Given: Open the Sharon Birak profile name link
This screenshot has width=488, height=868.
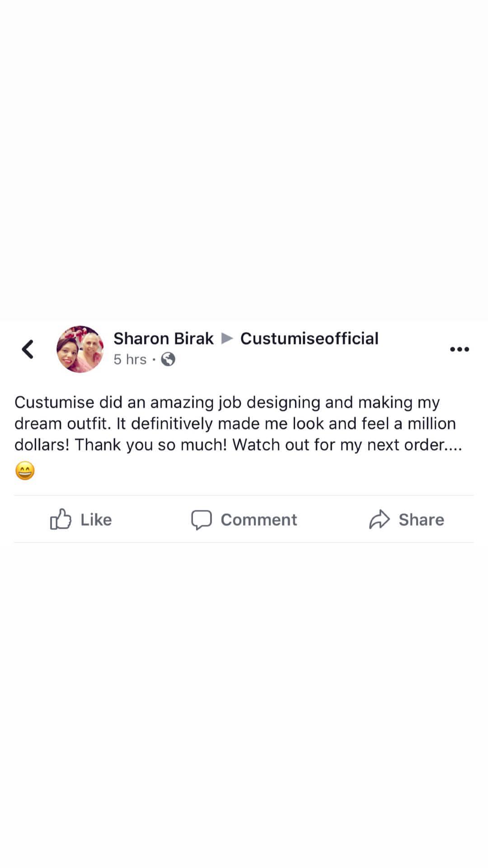Looking at the screenshot, I should (163, 338).
